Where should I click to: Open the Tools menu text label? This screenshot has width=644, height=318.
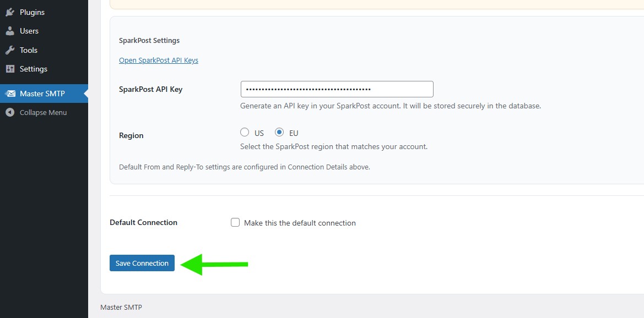[x=29, y=50]
